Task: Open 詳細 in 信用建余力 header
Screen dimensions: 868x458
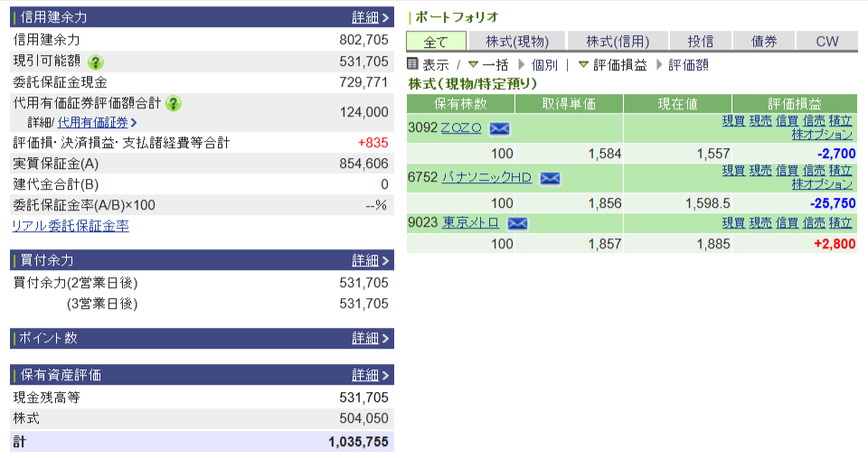Action: pyautogui.click(x=371, y=17)
